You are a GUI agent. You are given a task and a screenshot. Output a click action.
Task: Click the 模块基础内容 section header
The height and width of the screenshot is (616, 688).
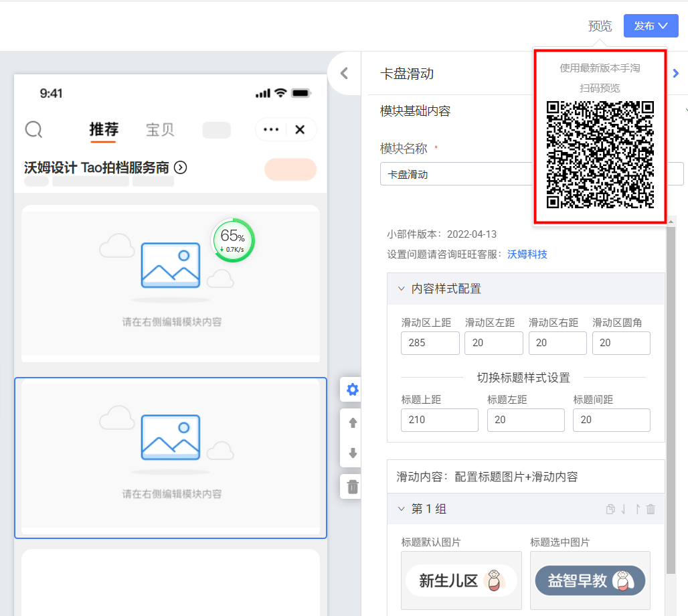pos(415,110)
